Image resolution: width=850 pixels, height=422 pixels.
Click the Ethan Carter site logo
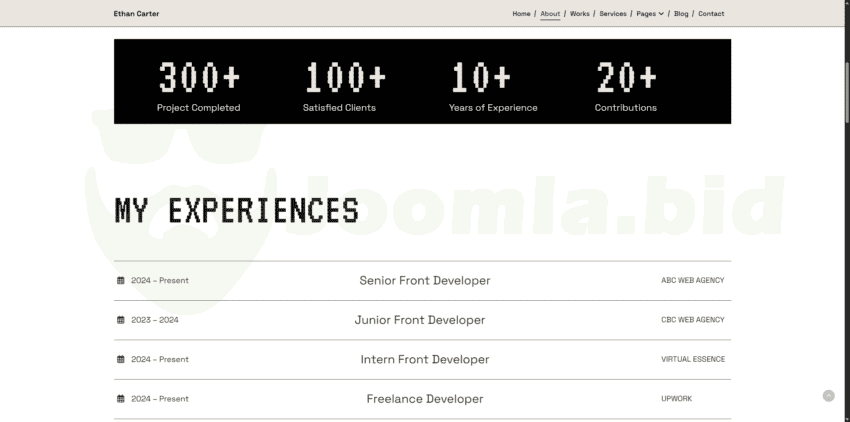coord(136,14)
